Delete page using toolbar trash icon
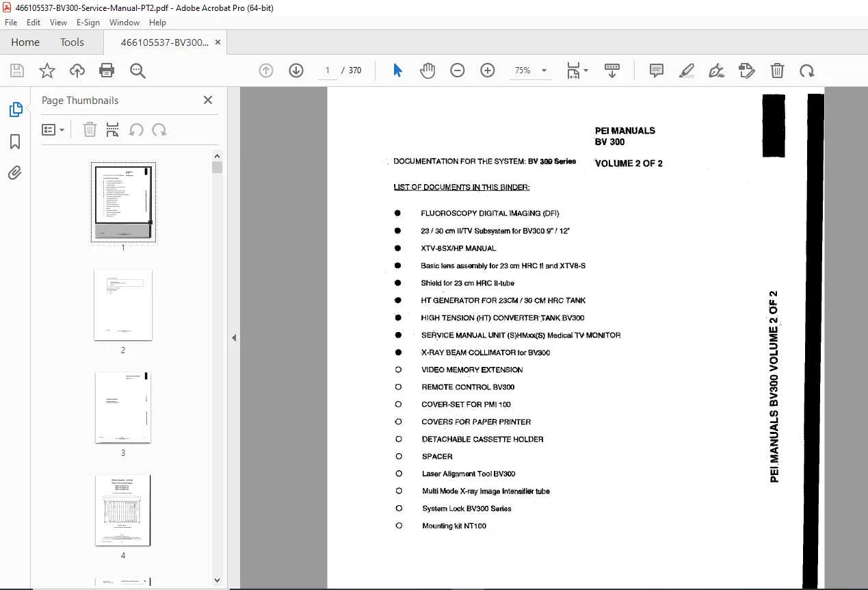The image size is (868, 590). click(x=777, y=70)
